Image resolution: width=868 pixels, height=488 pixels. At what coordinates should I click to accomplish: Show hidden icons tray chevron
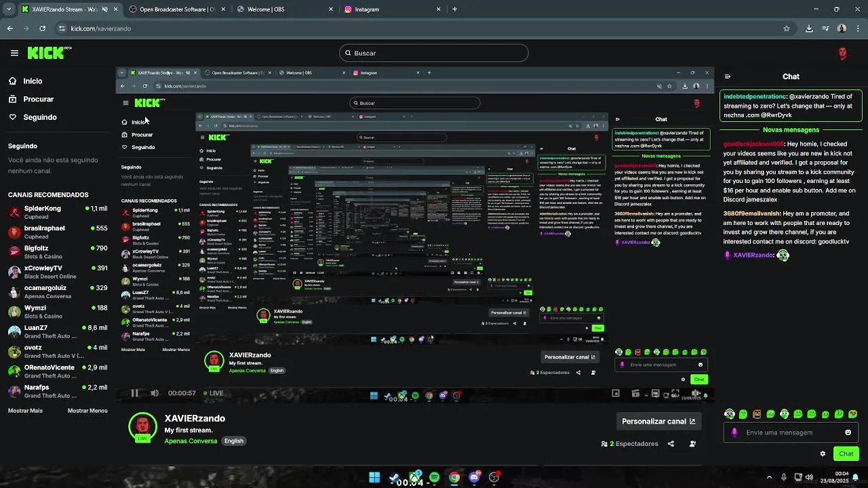point(769,477)
